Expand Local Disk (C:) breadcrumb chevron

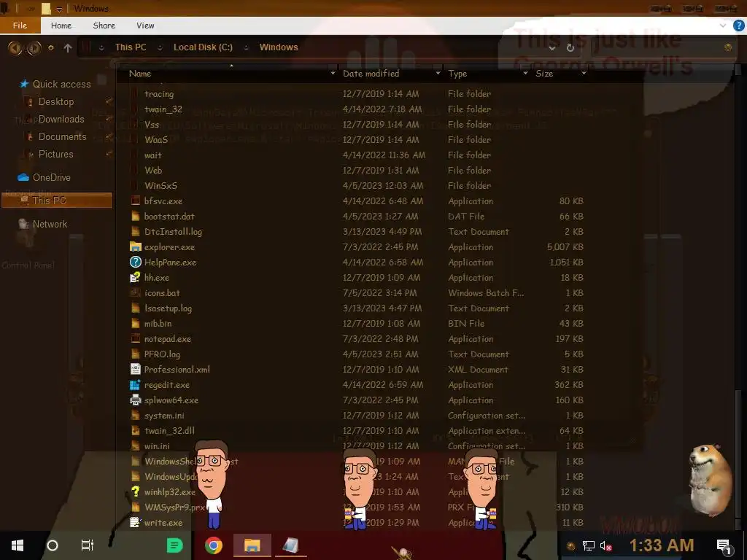coord(246,47)
